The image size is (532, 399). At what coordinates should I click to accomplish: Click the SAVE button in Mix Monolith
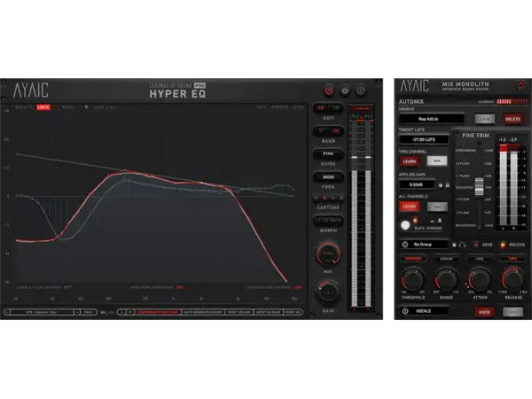[x=484, y=119]
